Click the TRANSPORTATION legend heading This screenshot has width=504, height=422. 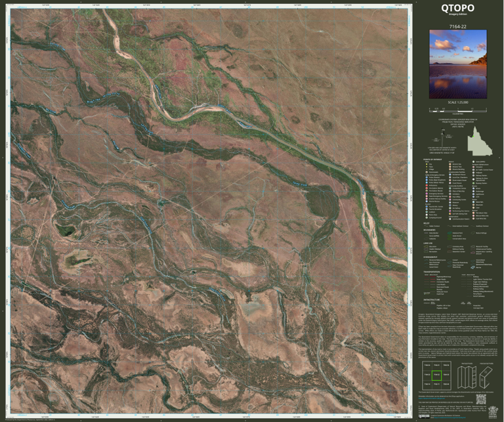[x=431, y=272]
